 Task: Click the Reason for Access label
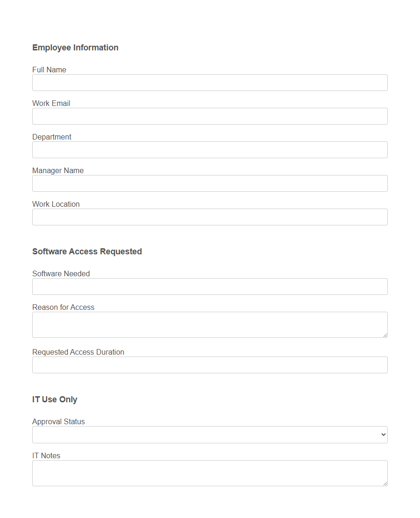63,307
